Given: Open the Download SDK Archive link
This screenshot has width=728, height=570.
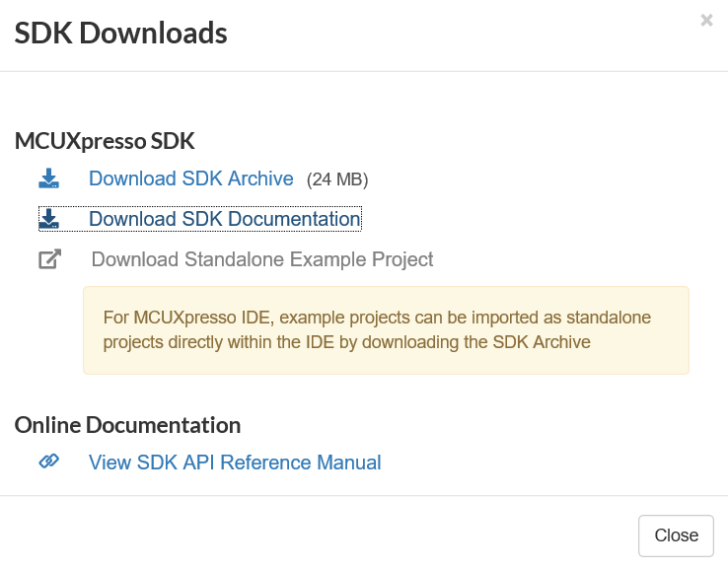Looking at the screenshot, I should [x=190, y=179].
